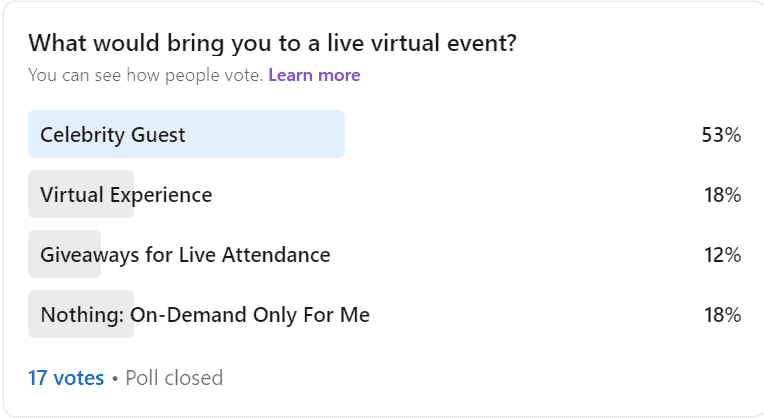Click the gray Virtual Experience progress bar
The height and width of the screenshot is (418, 764).
(81, 194)
